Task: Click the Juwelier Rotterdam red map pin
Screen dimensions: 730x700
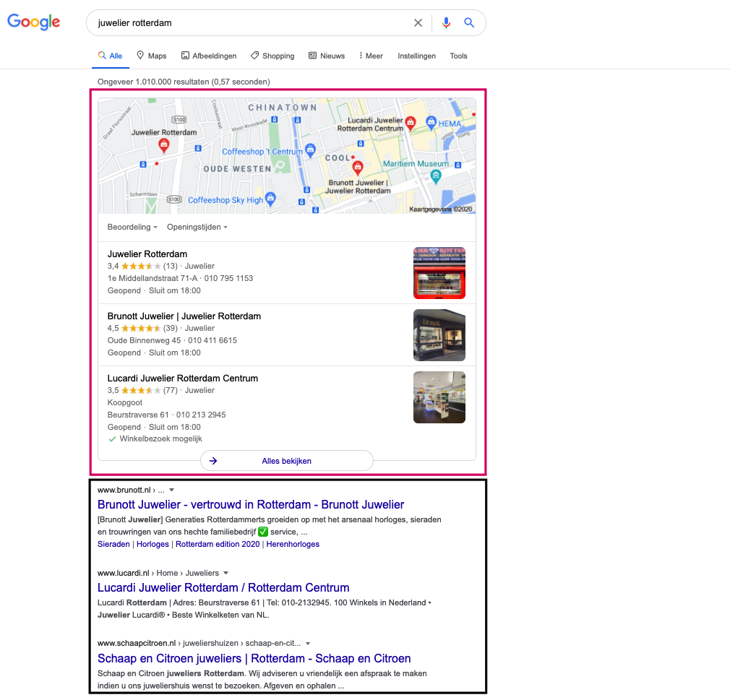Action: point(164,145)
